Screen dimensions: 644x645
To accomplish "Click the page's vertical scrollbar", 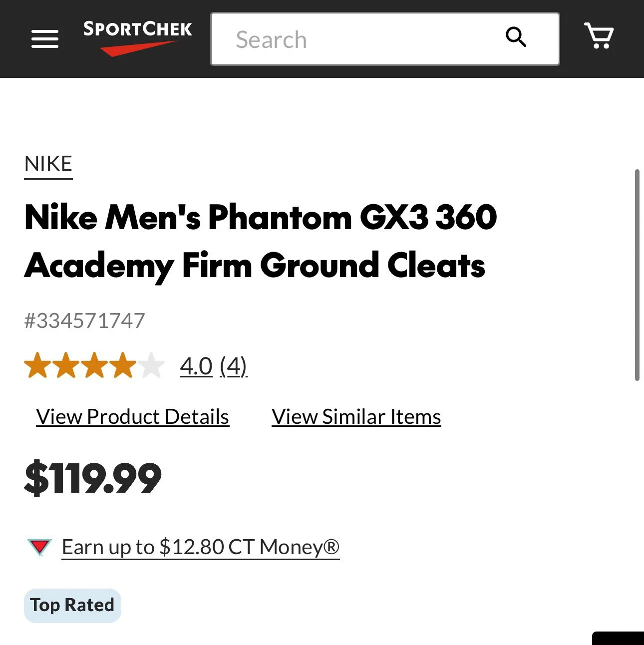I will pyautogui.click(x=637, y=275).
